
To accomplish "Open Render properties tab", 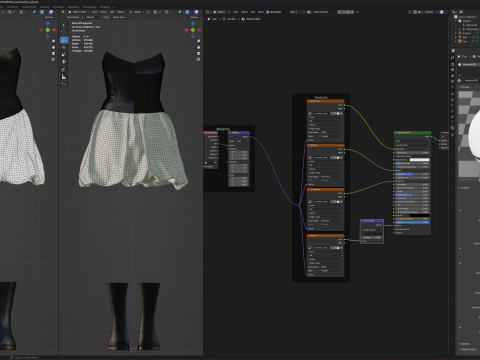I will click(x=452, y=64).
